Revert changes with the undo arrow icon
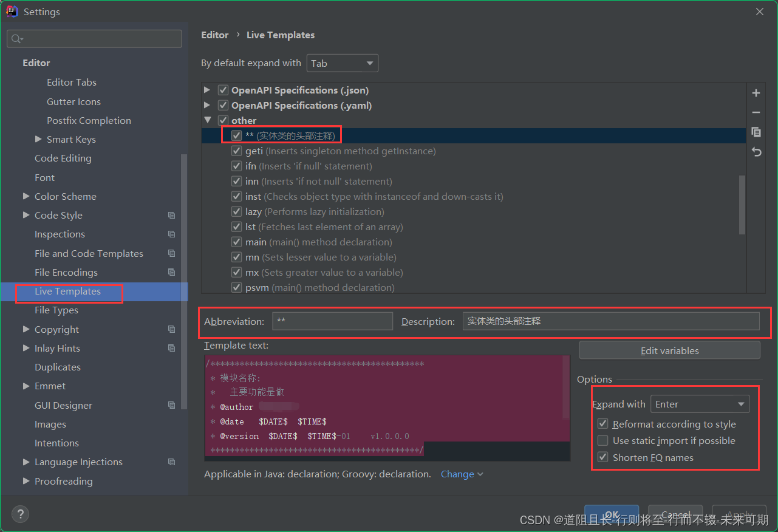The image size is (778, 532). [756, 152]
